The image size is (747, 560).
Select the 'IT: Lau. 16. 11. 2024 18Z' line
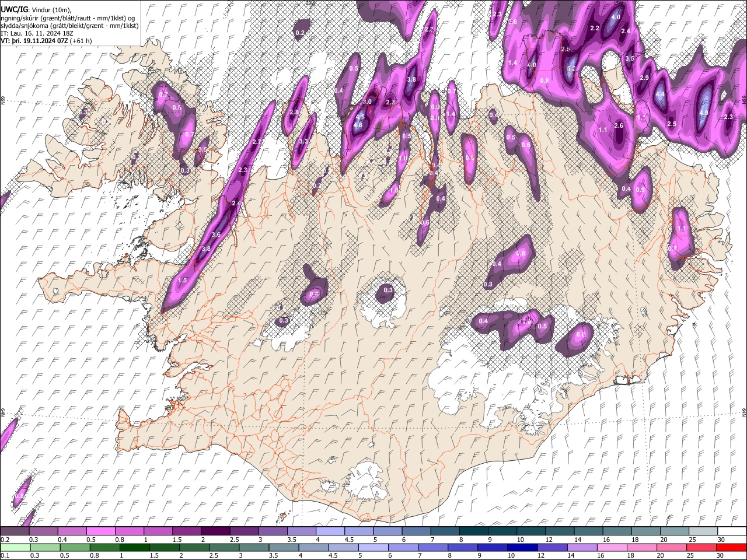[x=36, y=33]
